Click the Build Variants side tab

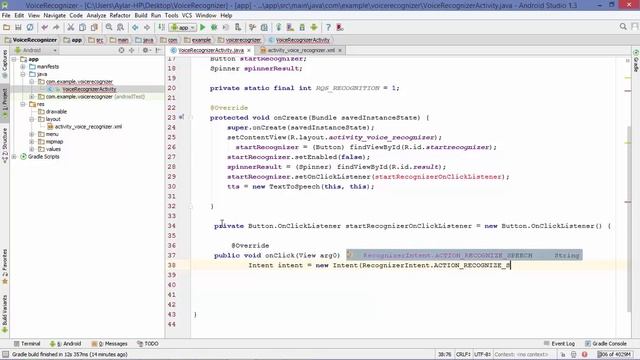(5, 314)
